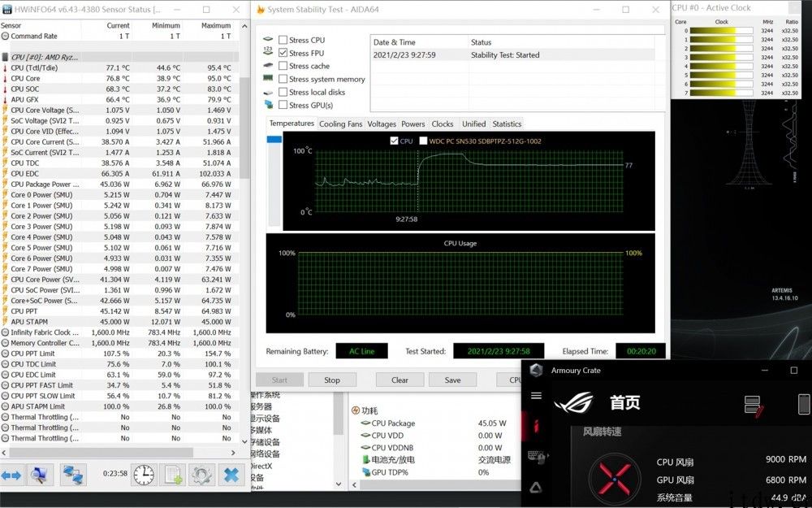Screen dimensions: 812x508
Task: Select the Stability Test: Started log row
Action: click(513, 55)
